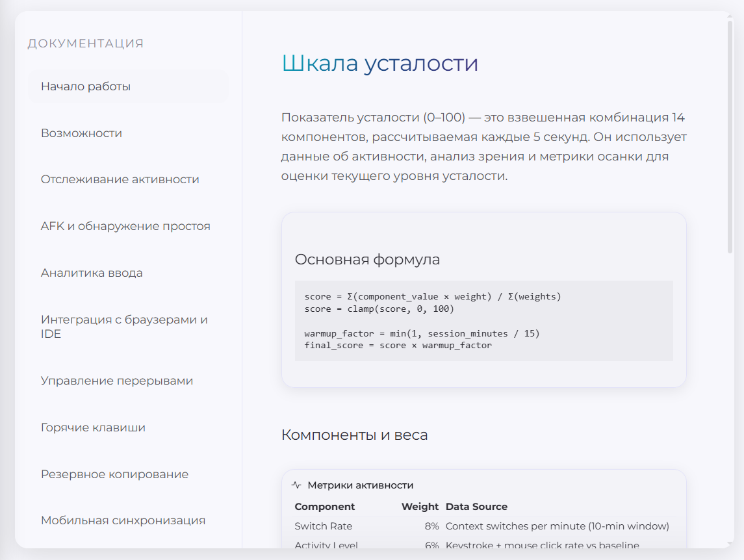Click the scrollbar up arrow
Viewport: 744px width, 560px height.
tap(730, 16)
